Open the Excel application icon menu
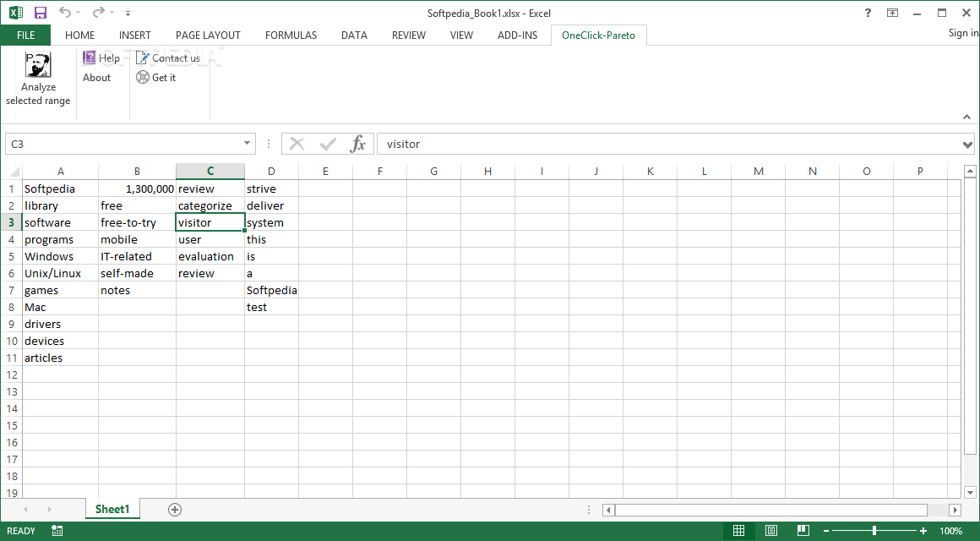Screen dimensions: 980x541 (15, 13)
